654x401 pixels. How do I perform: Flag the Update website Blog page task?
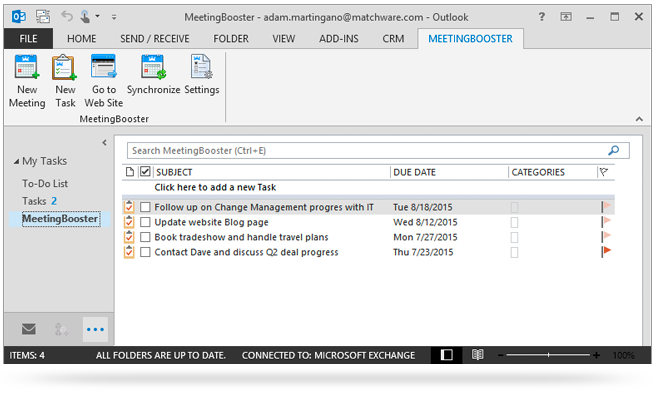(x=606, y=221)
